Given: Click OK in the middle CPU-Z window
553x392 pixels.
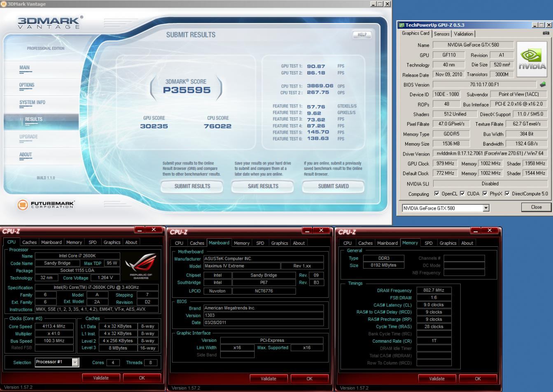Looking at the screenshot, I should (310, 378).
